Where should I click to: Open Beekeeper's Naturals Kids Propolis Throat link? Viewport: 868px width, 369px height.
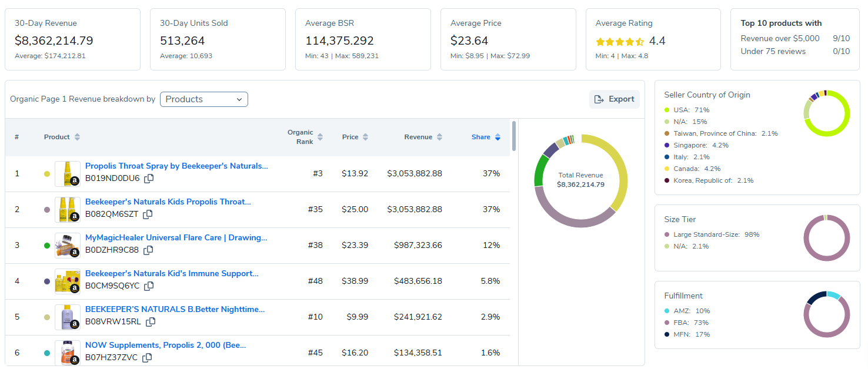pos(168,202)
